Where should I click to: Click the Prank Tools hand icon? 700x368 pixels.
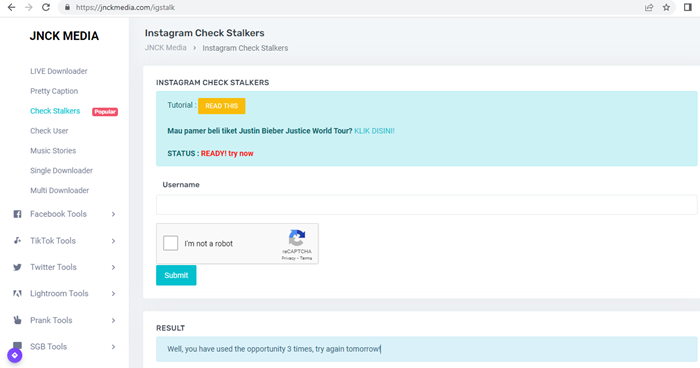click(17, 320)
